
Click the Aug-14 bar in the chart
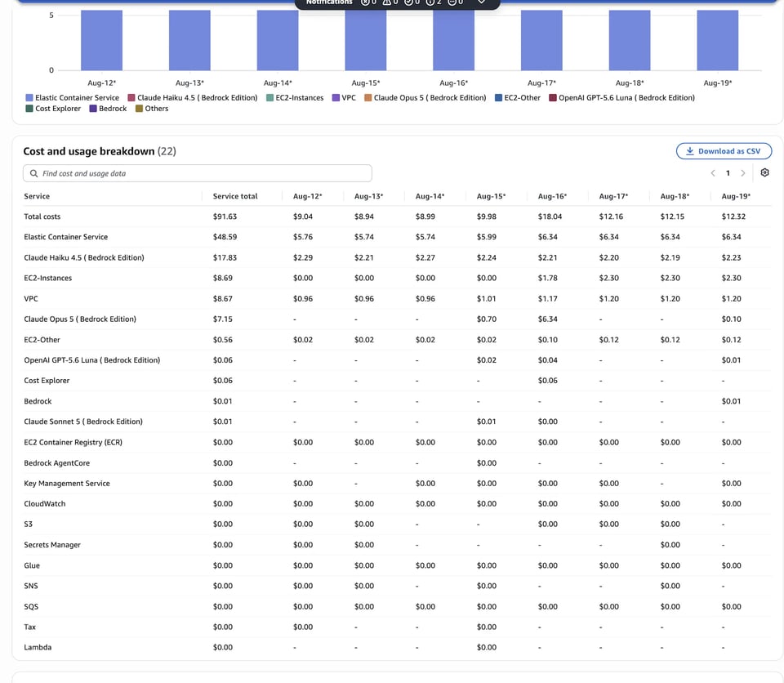278,40
